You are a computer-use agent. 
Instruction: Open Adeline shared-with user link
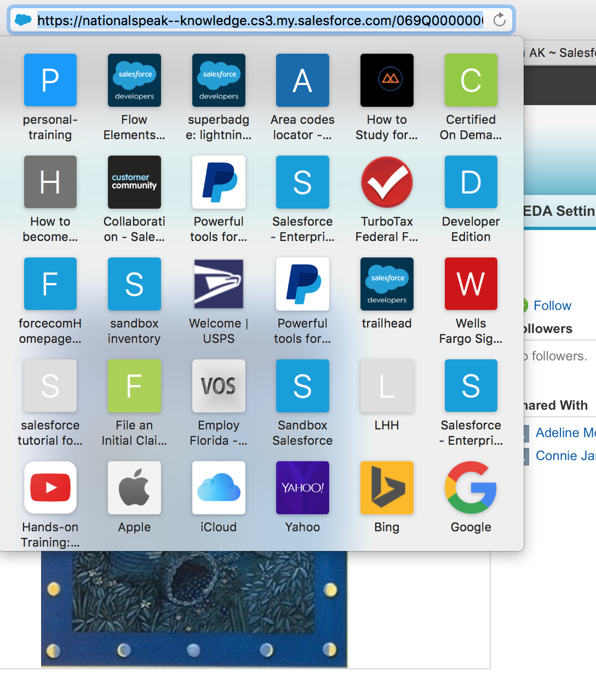pyautogui.click(x=565, y=433)
